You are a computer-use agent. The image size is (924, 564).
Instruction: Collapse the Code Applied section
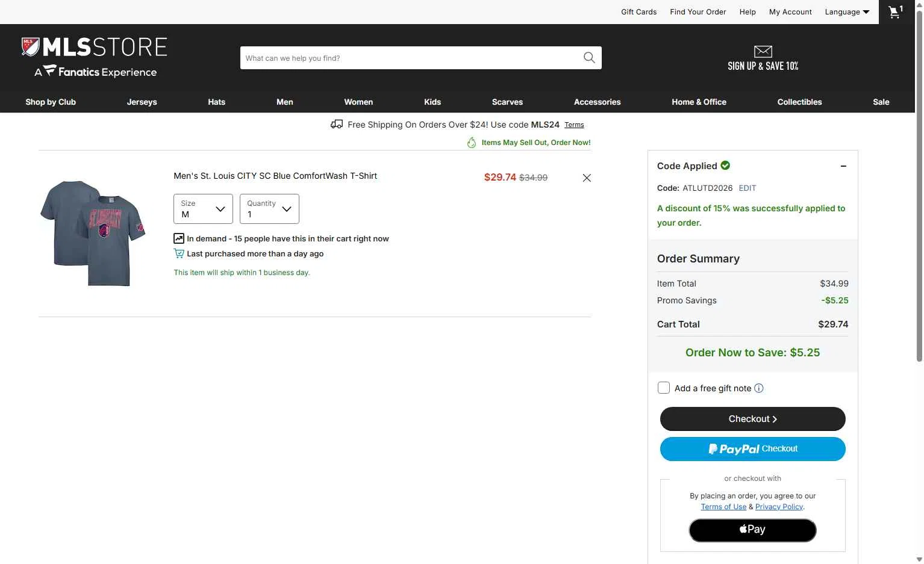click(843, 166)
